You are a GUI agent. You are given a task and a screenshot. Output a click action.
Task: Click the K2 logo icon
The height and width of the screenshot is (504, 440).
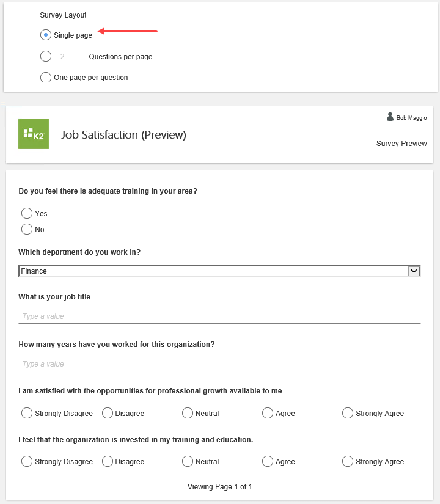coord(34,134)
